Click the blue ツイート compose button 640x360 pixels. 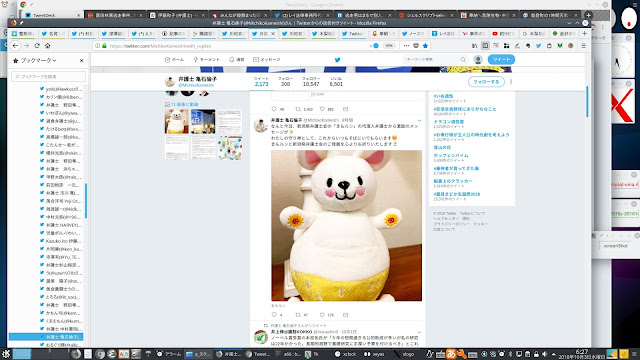(501, 60)
